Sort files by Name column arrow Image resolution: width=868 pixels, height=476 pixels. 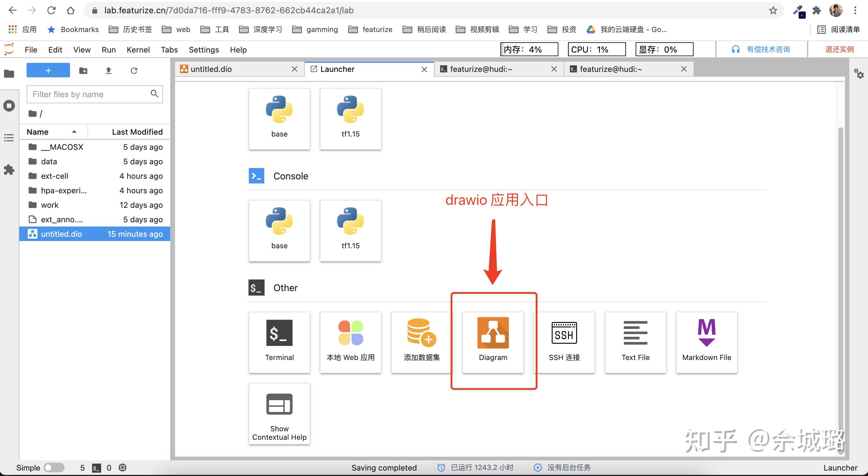(74, 132)
